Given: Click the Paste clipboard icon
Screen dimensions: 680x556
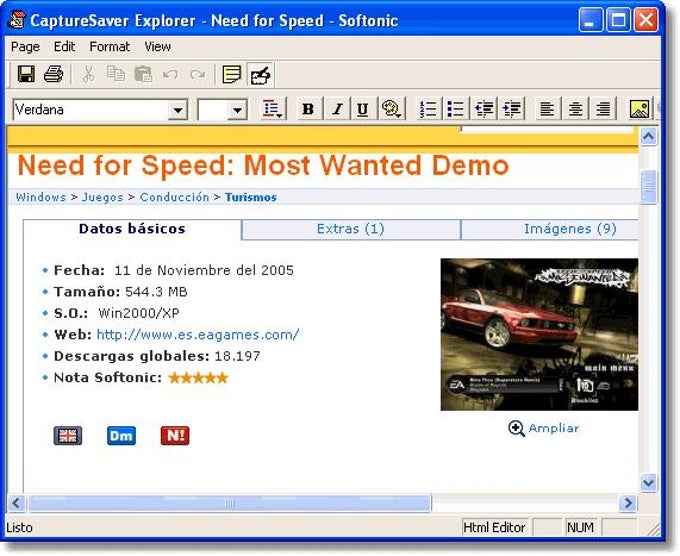Looking at the screenshot, I should point(143,74).
